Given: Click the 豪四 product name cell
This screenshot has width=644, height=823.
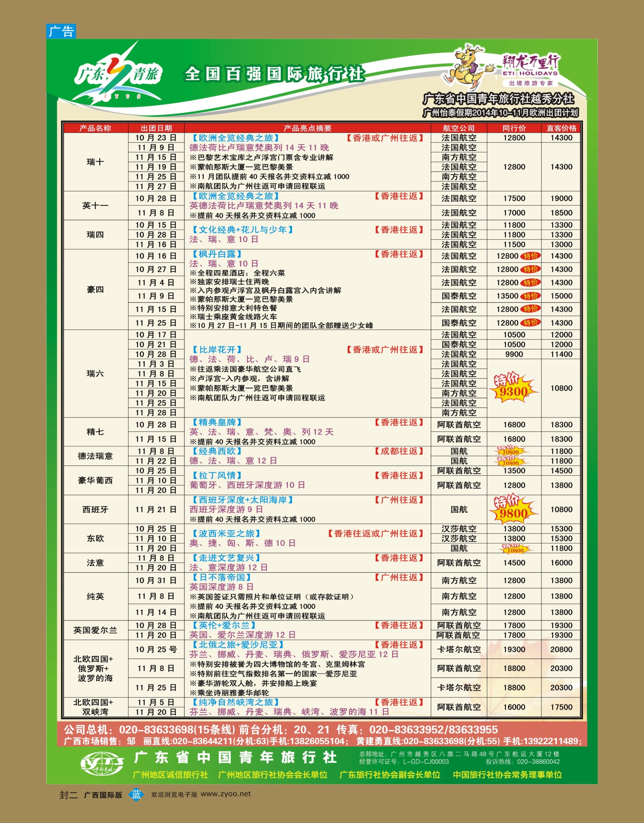Looking at the screenshot, I should (x=95, y=290).
